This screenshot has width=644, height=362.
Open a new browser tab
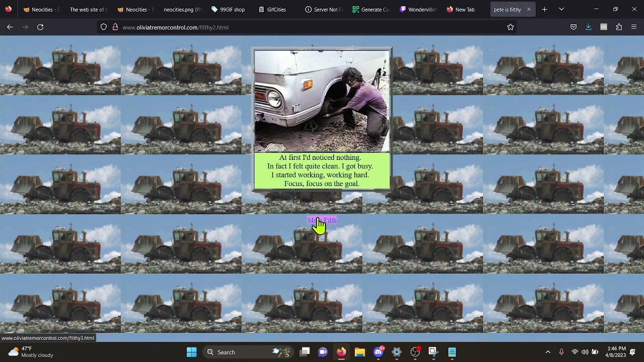pyautogui.click(x=544, y=9)
